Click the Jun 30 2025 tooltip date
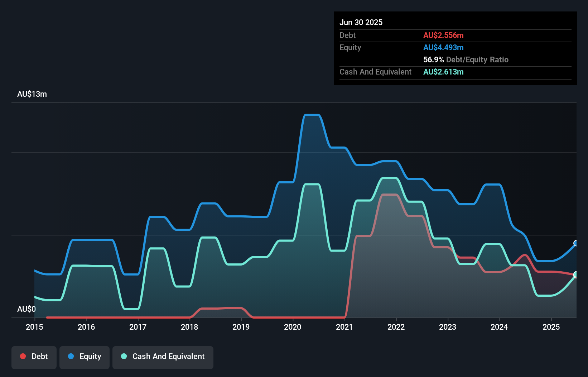Image resolution: width=588 pixels, height=377 pixels. click(x=361, y=22)
